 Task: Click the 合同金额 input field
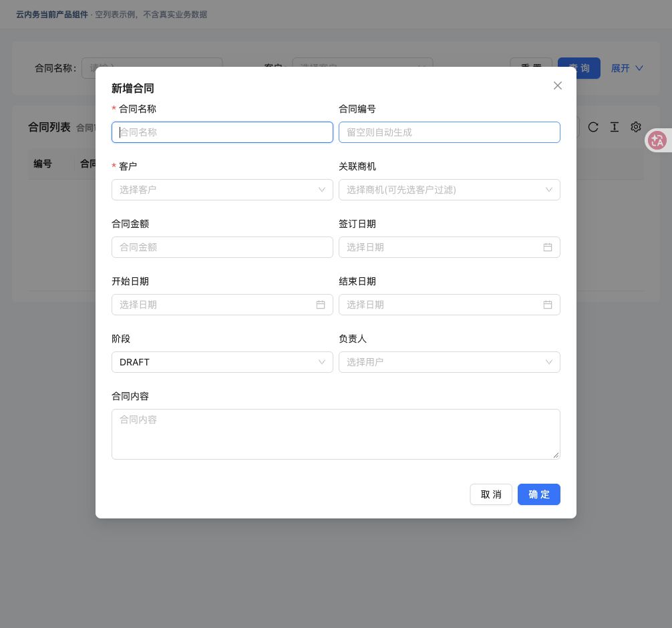point(222,247)
